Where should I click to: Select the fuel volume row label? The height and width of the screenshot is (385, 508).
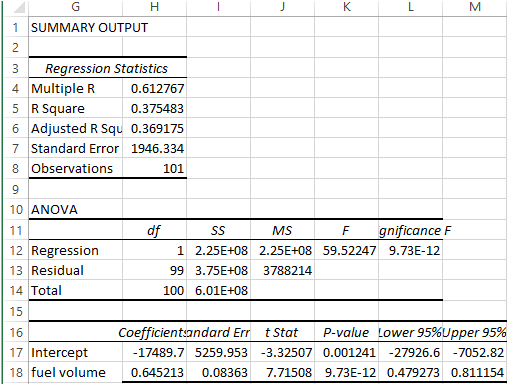point(76,372)
